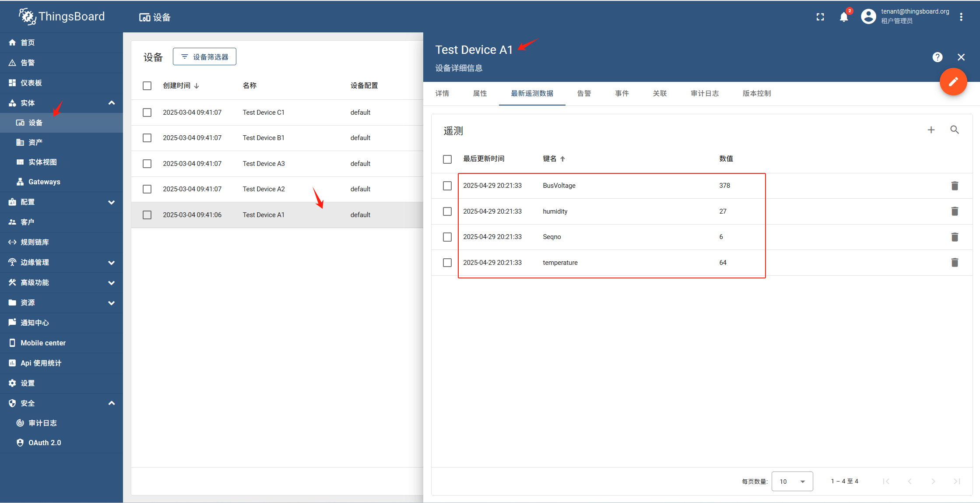Collapse the 实体 sidebar section
Image resolution: width=980 pixels, height=503 pixels.
click(x=112, y=103)
